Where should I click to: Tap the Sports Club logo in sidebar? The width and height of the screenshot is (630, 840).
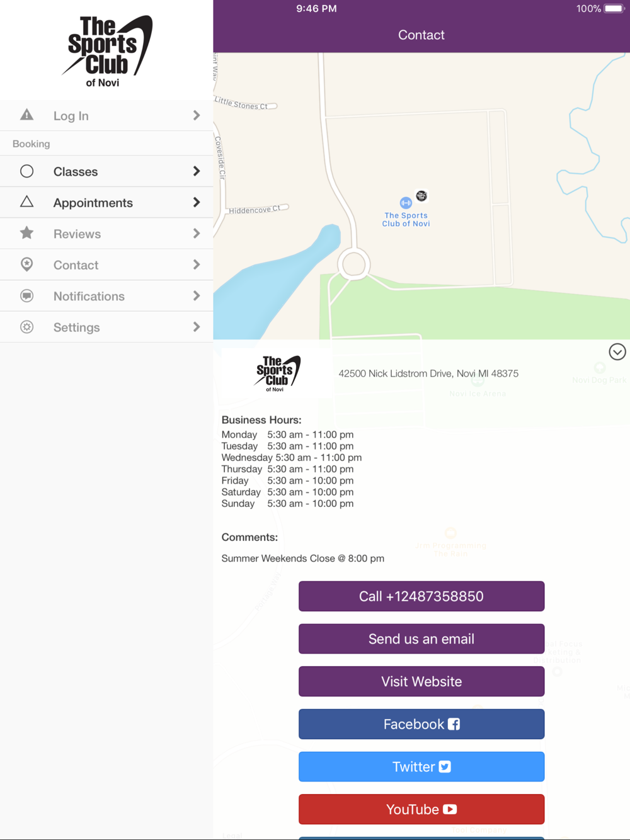pos(106,52)
